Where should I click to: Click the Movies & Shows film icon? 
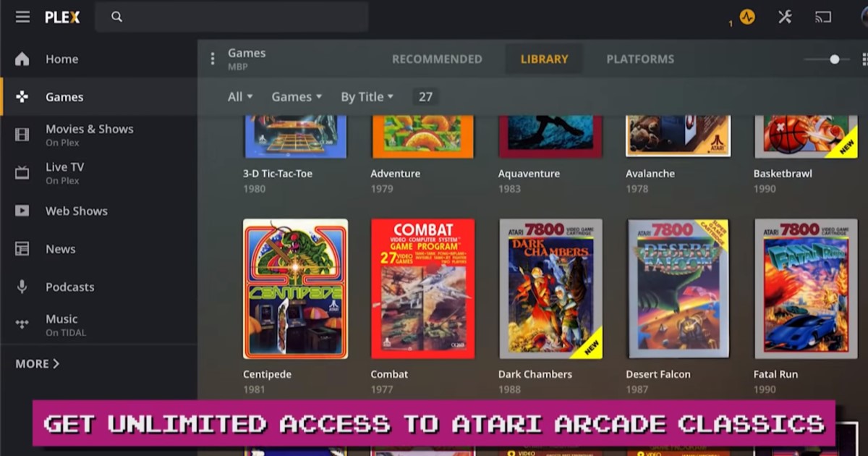[x=22, y=135]
